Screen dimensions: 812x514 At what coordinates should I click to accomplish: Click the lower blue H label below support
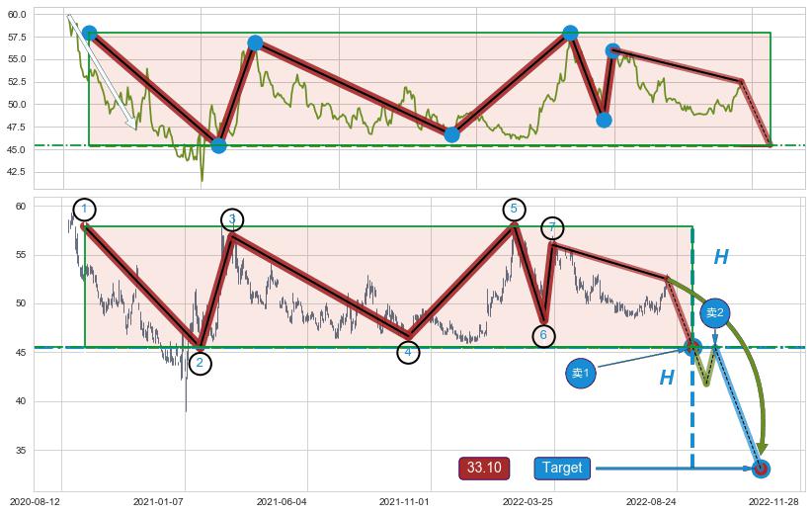click(667, 378)
